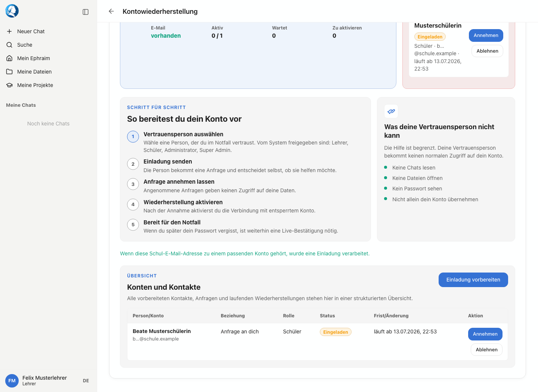Click Annehmen in the top request card
This screenshot has height=392, width=538.
click(x=486, y=35)
